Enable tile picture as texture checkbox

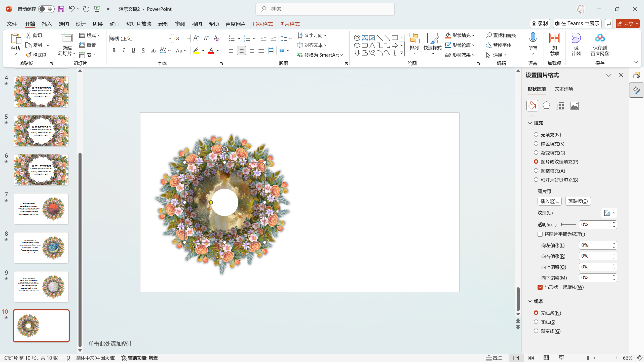[540, 234]
